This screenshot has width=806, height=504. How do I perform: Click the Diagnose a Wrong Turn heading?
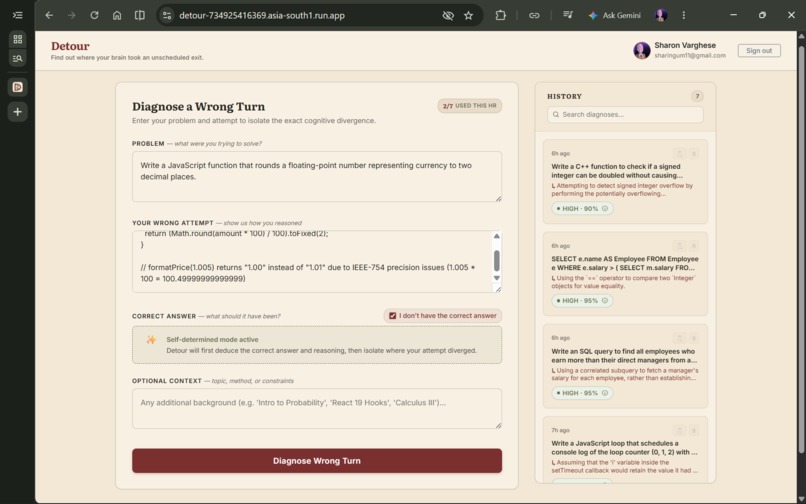point(198,106)
